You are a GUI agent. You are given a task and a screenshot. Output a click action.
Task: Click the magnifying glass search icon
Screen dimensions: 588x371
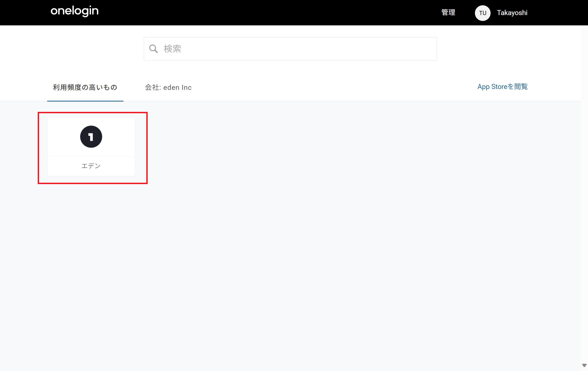(x=153, y=49)
